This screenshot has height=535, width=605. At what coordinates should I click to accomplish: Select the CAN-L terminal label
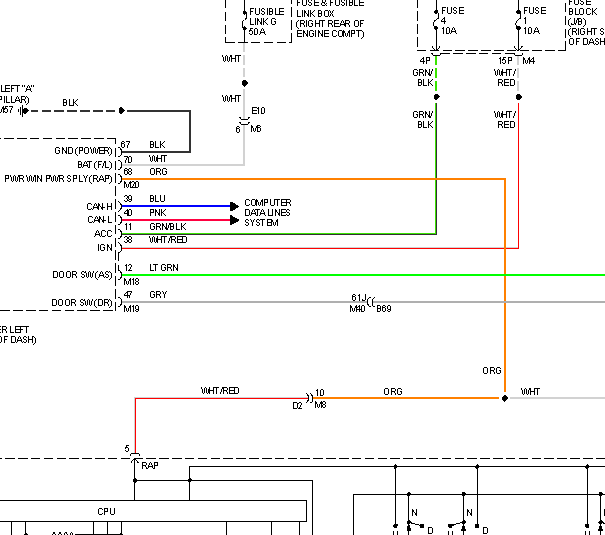(100, 220)
